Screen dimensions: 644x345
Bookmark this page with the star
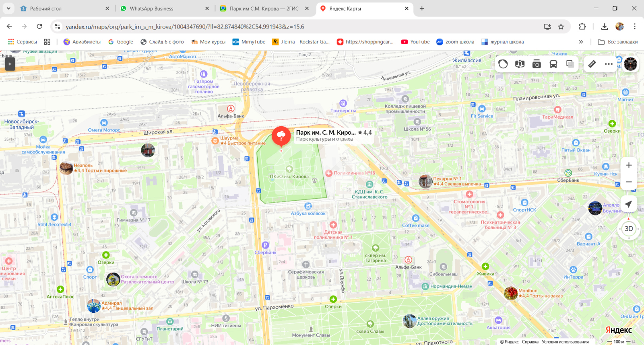[561, 27]
